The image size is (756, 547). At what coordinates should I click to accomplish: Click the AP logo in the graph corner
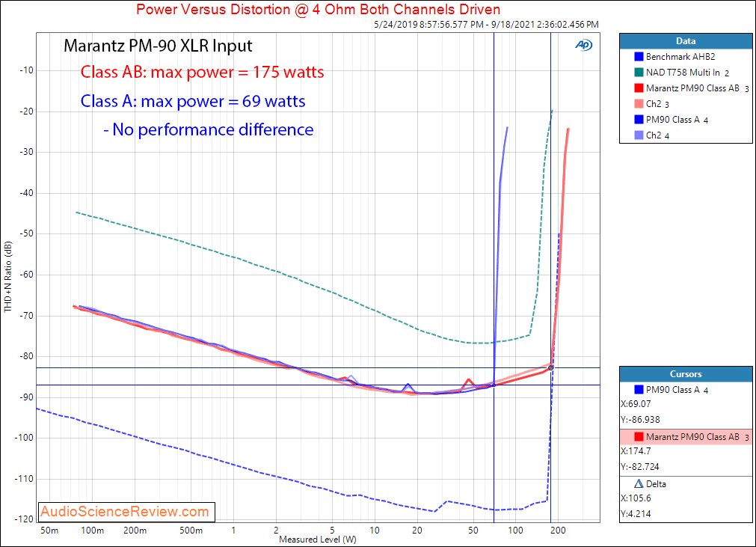pyautogui.click(x=583, y=45)
